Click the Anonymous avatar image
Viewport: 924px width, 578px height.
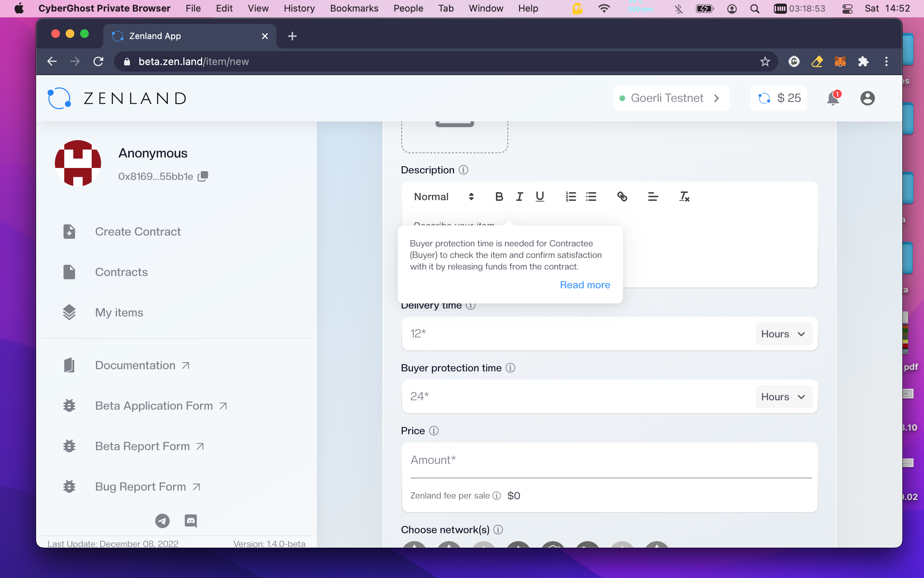click(x=78, y=163)
